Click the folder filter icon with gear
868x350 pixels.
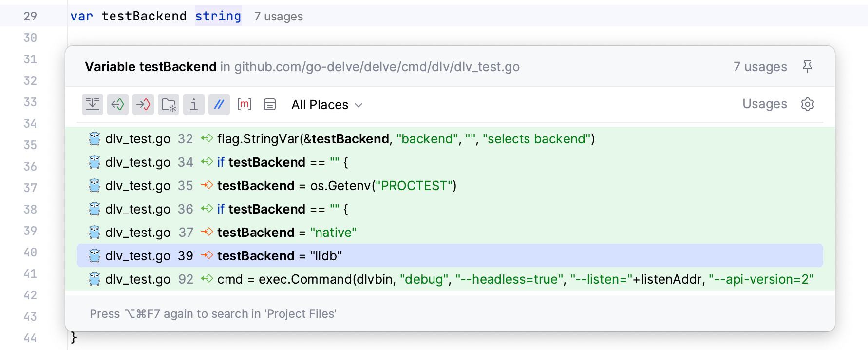tap(169, 104)
